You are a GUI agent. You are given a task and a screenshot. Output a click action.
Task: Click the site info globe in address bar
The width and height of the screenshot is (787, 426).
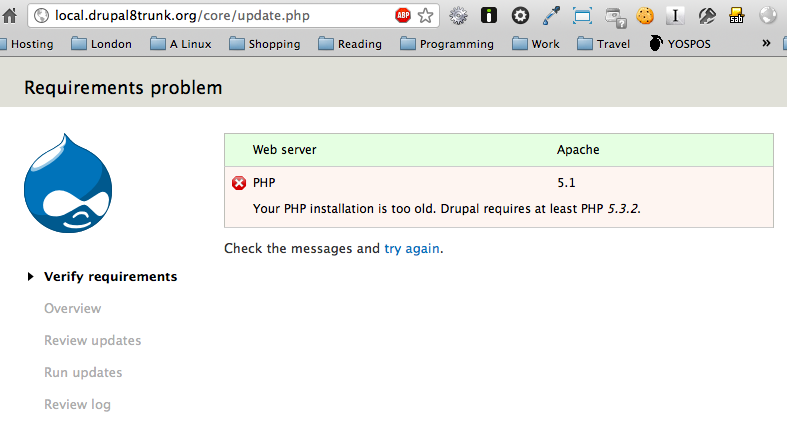[x=41, y=16]
